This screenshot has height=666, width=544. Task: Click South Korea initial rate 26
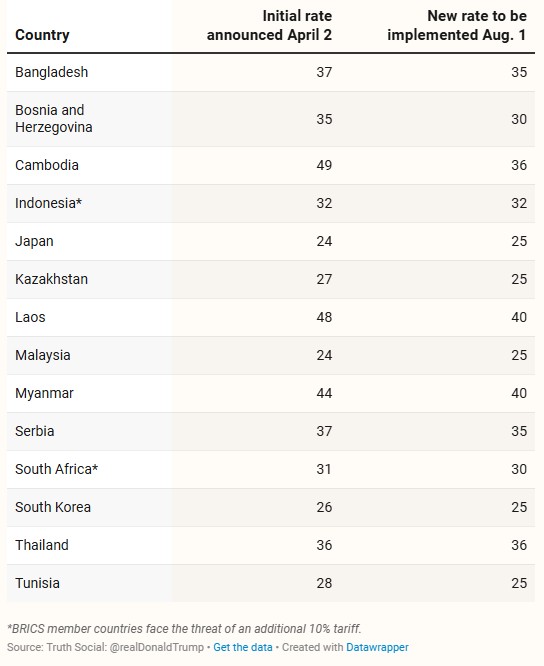click(x=324, y=507)
